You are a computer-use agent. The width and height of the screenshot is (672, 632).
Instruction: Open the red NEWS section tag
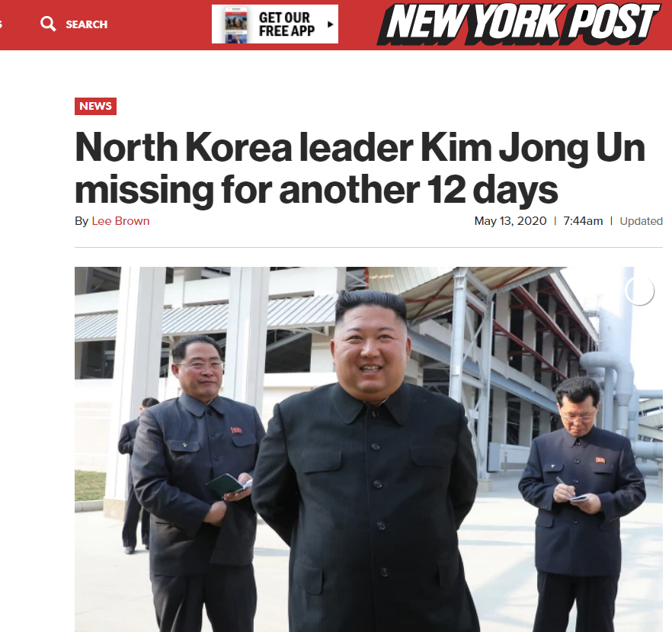coord(95,106)
